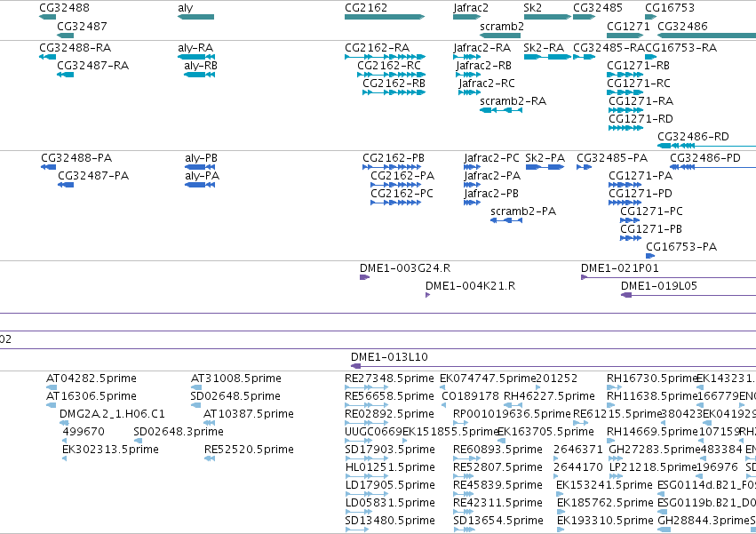Select protein CG32488-PA

point(49,167)
